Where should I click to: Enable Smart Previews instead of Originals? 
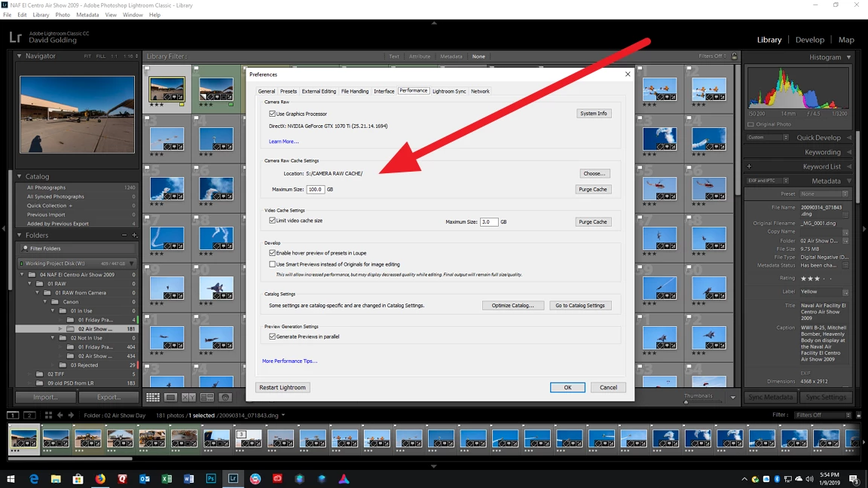coord(272,264)
